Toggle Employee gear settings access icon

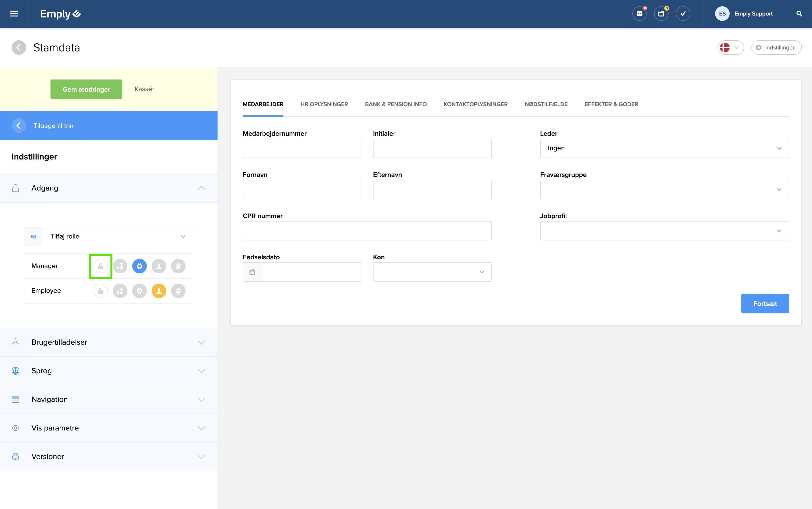tap(140, 291)
